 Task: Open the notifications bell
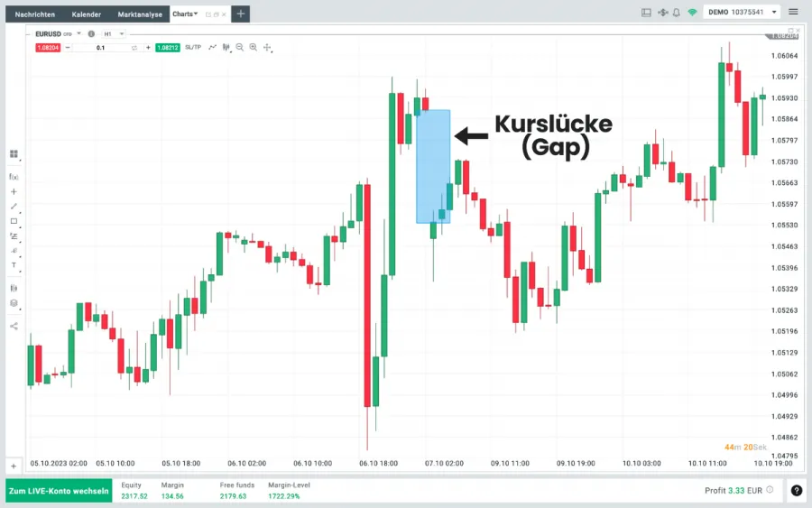pyautogui.click(x=677, y=13)
